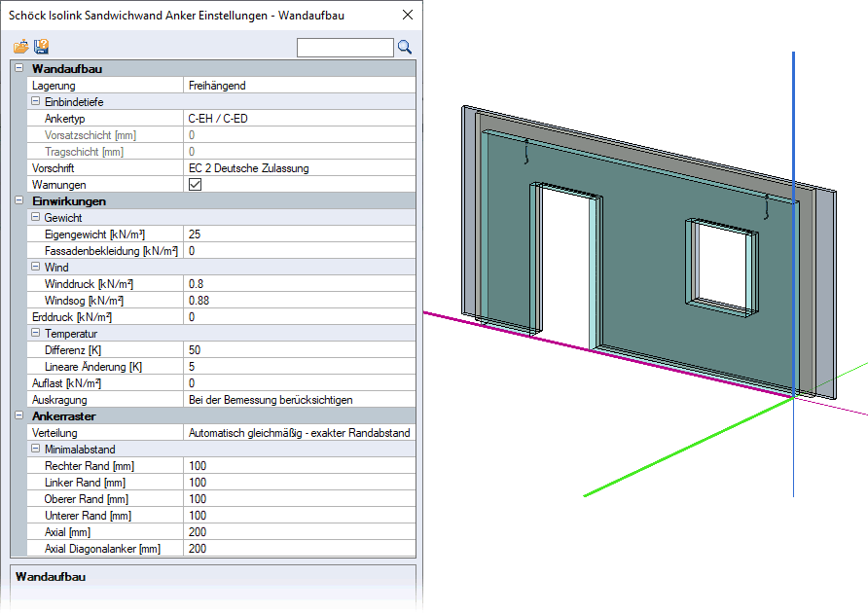Select the Winddruck [kN/m²] label
The image size is (868, 613).
point(90,284)
